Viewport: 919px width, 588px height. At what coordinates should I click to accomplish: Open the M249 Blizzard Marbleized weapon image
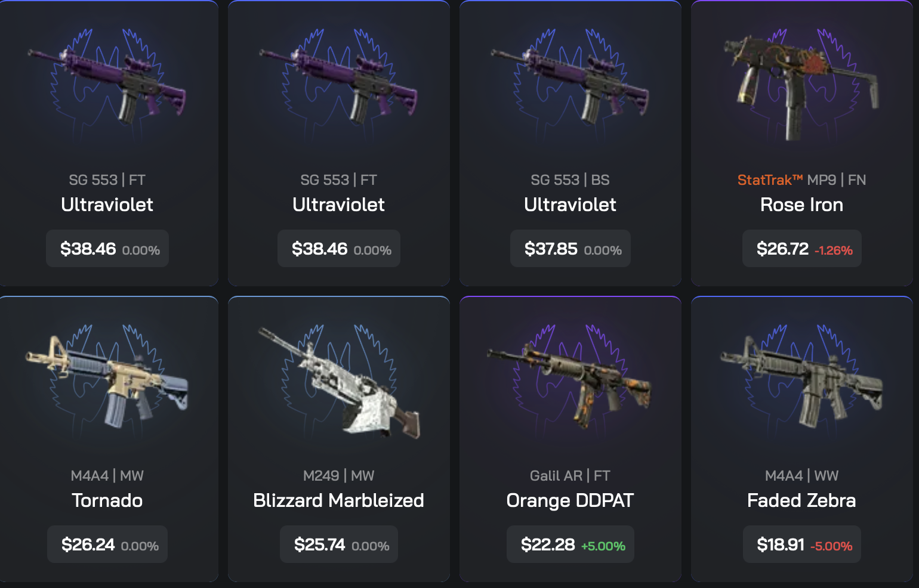coord(338,382)
